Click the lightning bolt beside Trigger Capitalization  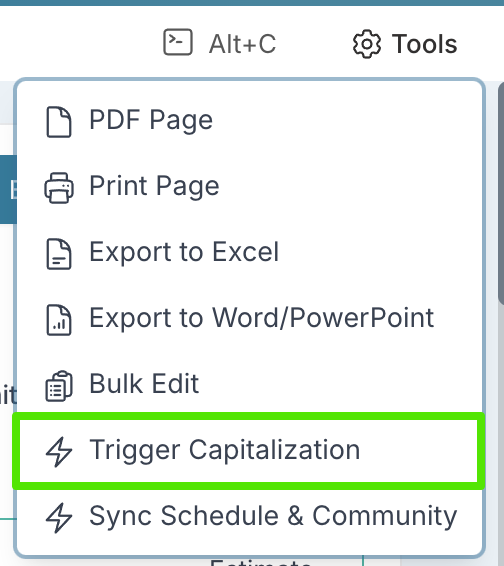click(x=59, y=452)
